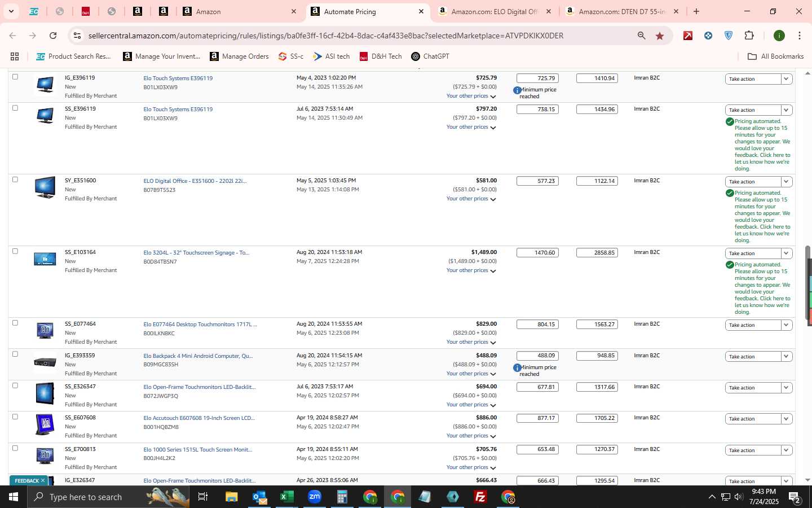The image size is (812, 508).
Task: Open Outlook from taskbar
Action: click(x=259, y=497)
